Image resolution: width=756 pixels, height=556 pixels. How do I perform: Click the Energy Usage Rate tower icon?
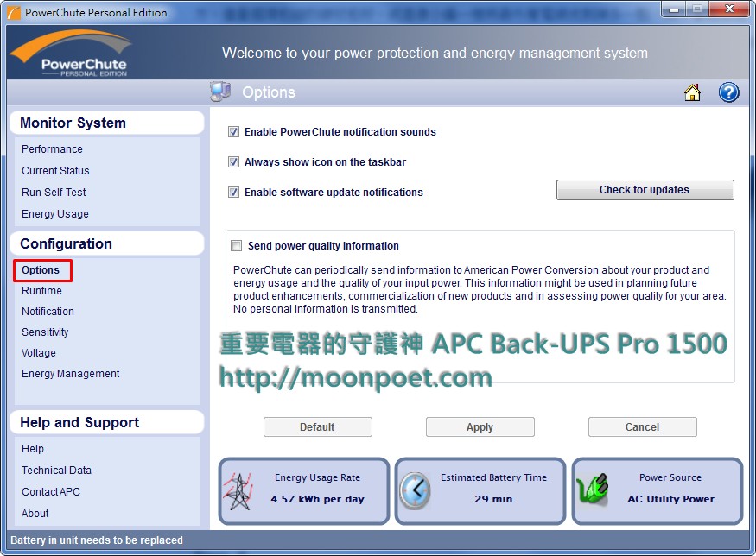point(238,491)
